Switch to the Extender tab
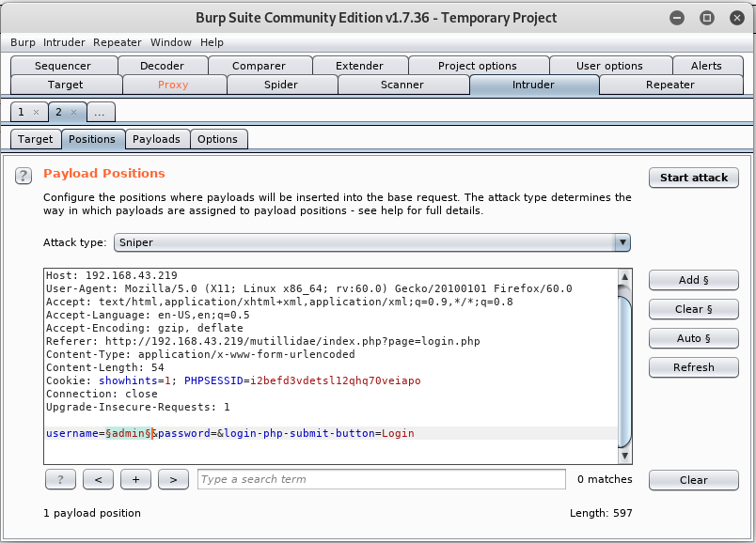 point(360,66)
